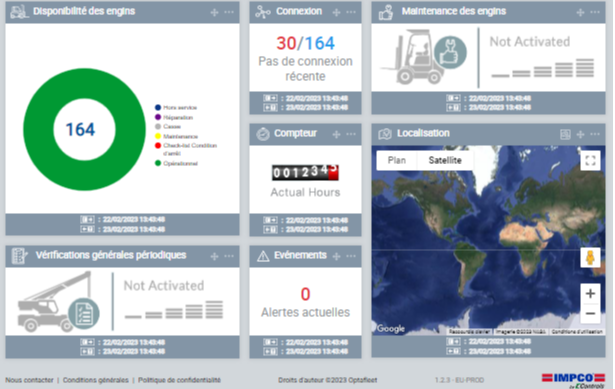Open the ellipsis menu on Maintenance des engins widget

pos(595,12)
